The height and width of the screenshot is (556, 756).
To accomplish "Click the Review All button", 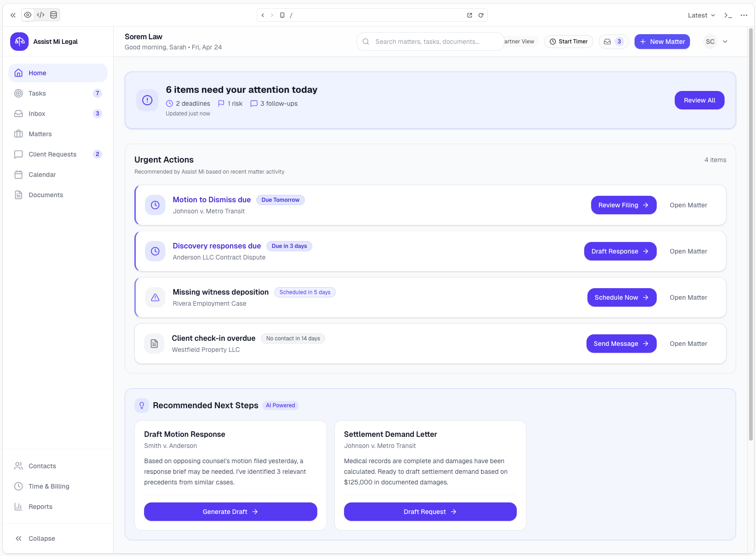I will [x=699, y=100].
